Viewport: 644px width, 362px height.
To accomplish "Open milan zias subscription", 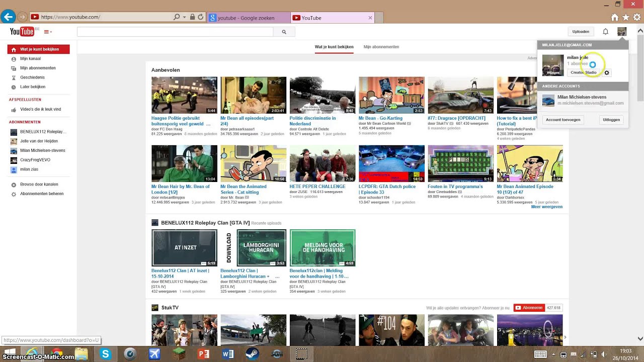I will click(24, 169).
